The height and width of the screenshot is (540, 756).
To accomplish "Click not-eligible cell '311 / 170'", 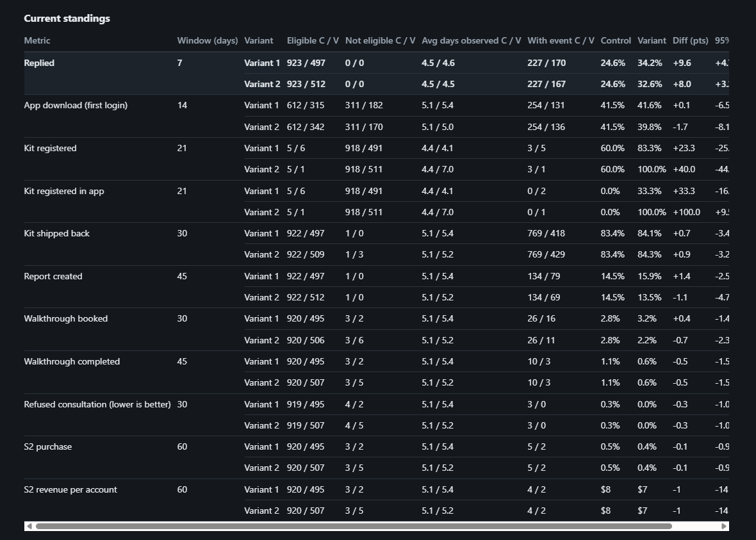I will [364, 127].
